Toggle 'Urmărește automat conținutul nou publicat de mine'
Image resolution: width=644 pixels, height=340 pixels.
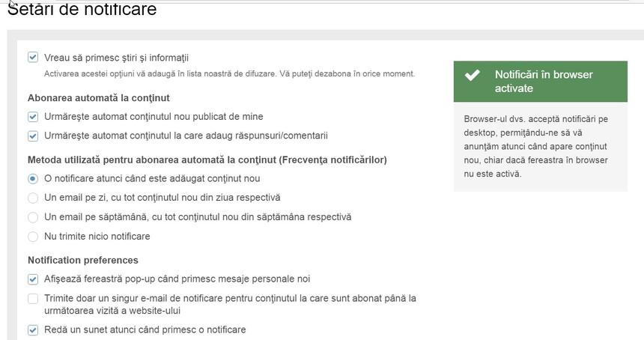[33, 117]
